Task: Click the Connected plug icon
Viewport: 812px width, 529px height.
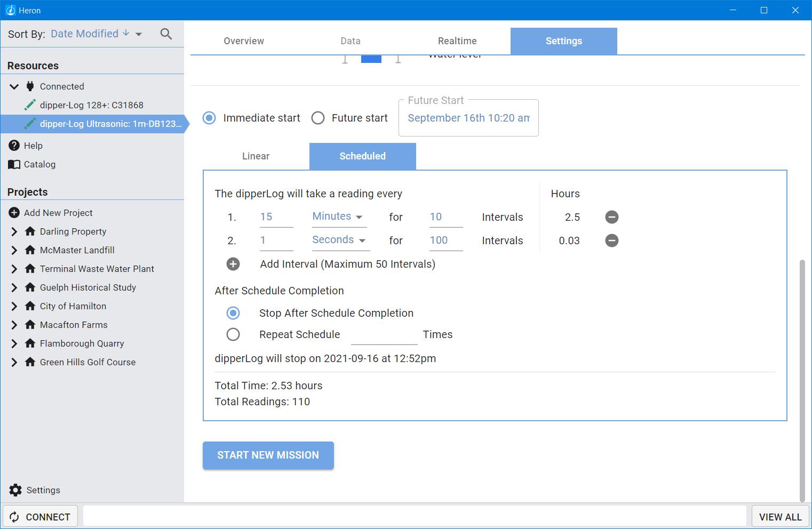Action: [x=30, y=86]
